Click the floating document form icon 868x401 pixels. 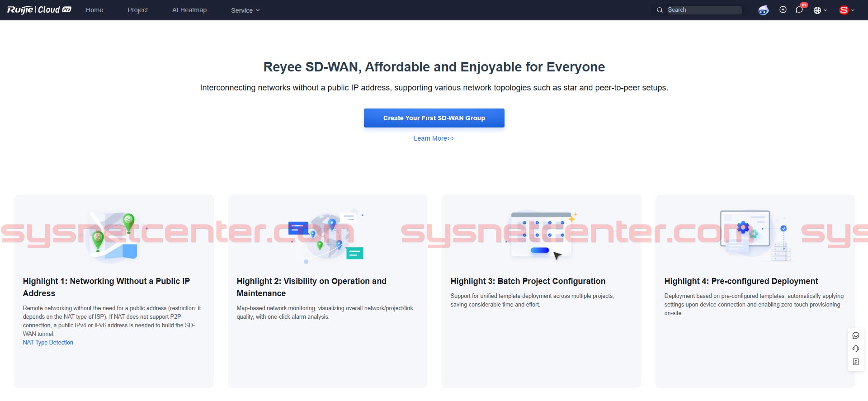[x=856, y=362]
